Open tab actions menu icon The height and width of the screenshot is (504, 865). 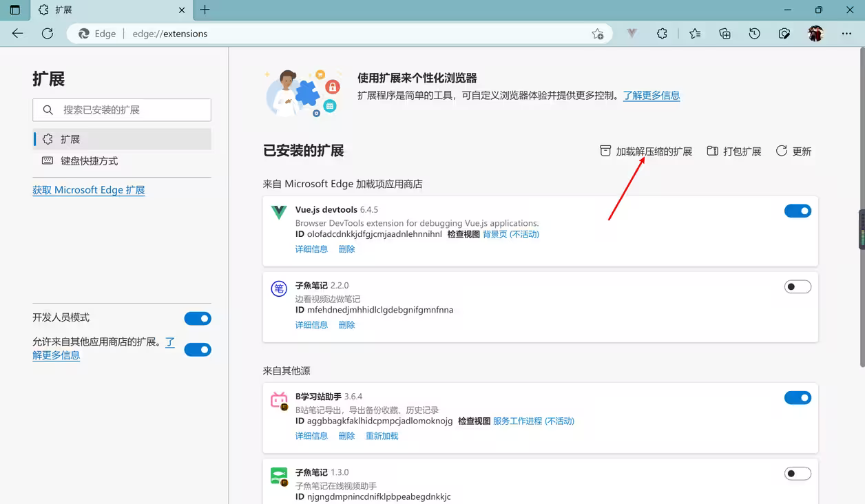pos(15,10)
